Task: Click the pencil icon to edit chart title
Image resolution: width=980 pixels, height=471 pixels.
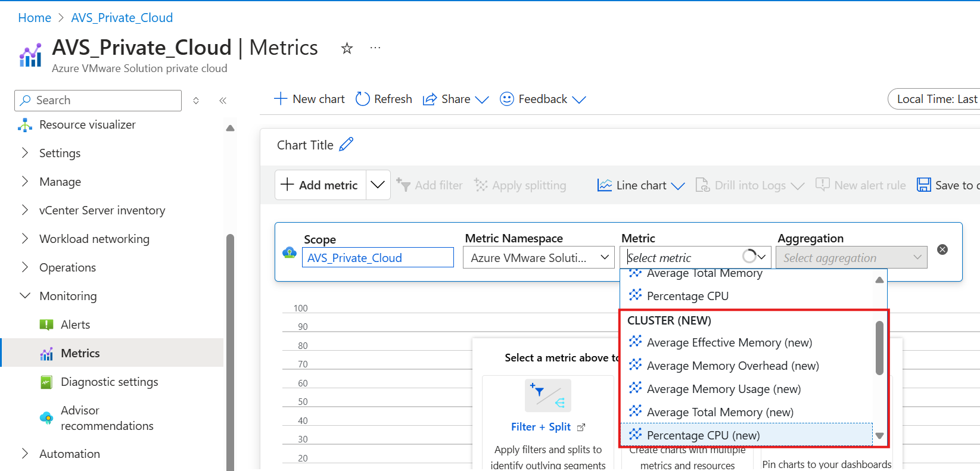Action: pyautogui.click(x=346, y=145)
